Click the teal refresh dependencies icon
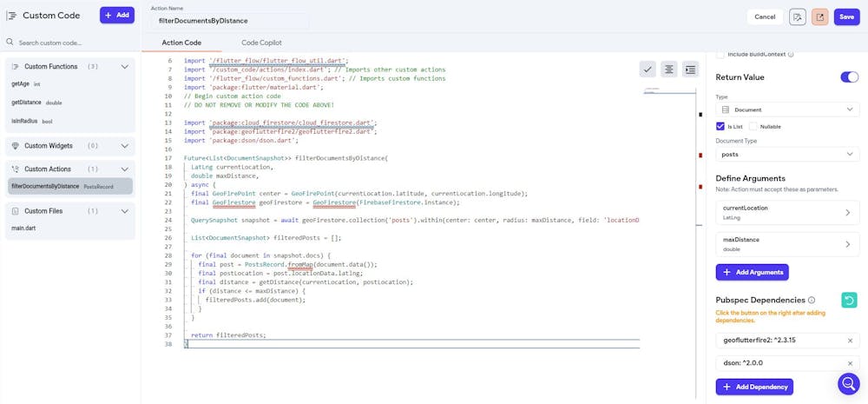Screen dimensions: 868x404 pos(849,300)
